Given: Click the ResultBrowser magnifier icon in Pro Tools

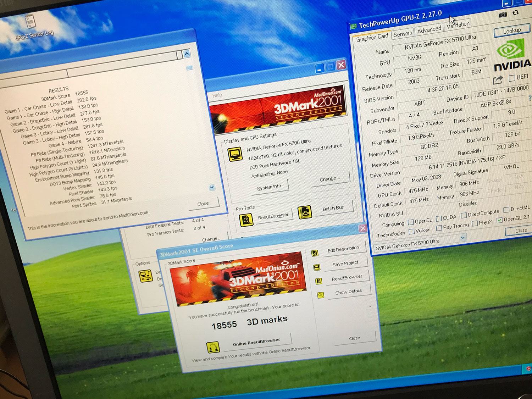Looking at the screenshot, I should pos(246,220).
